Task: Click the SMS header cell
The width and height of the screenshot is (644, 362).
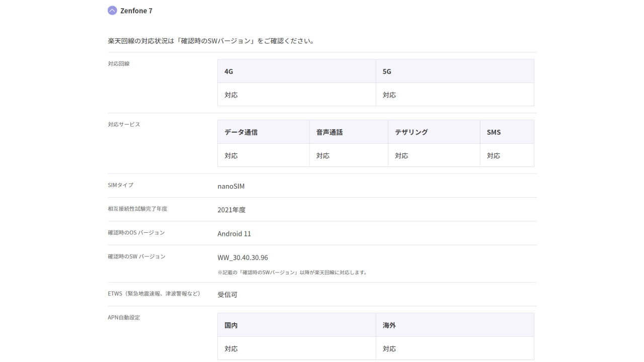Action: [494, 132]
